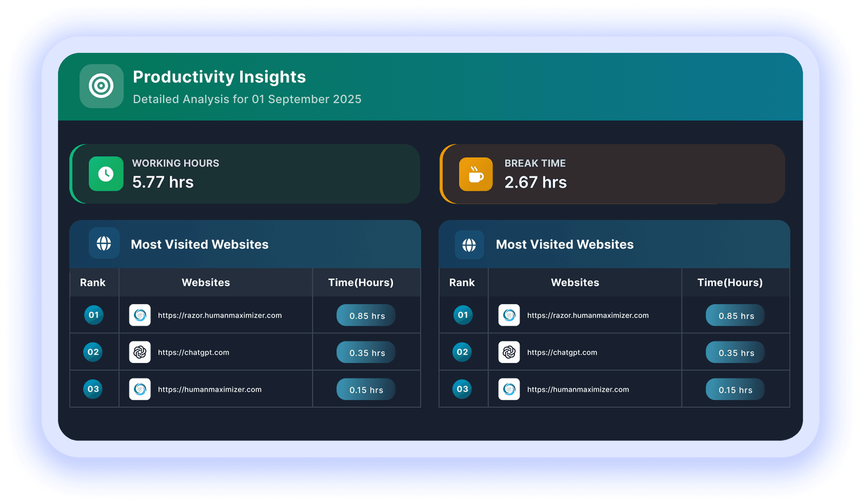Click the humanmaximizer favicon at rank 03 left table
Viewport: 861px width, 504px height.
[x=139, y=389]
